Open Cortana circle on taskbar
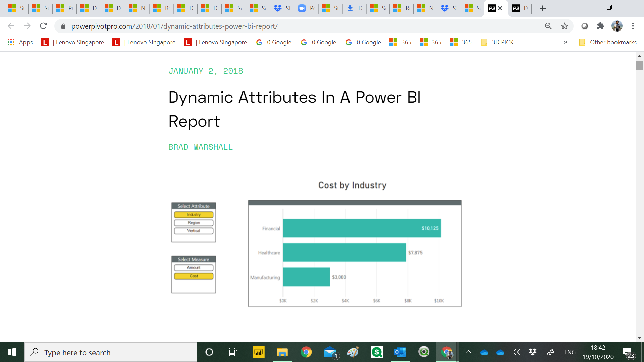Screen dimensions: 644x362 click(x=209, y=352)
